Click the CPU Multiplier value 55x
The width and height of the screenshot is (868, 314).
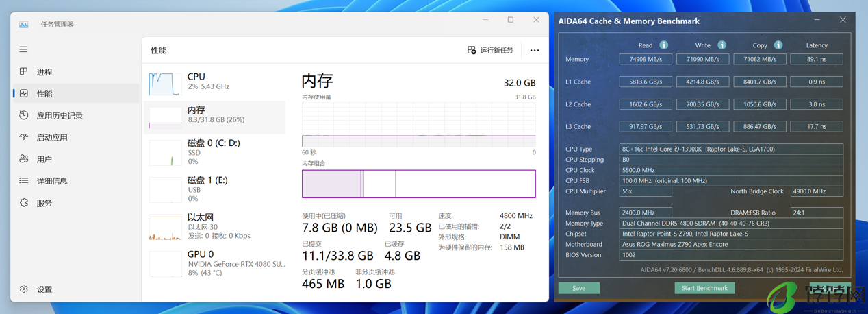(x=646, y=191)
